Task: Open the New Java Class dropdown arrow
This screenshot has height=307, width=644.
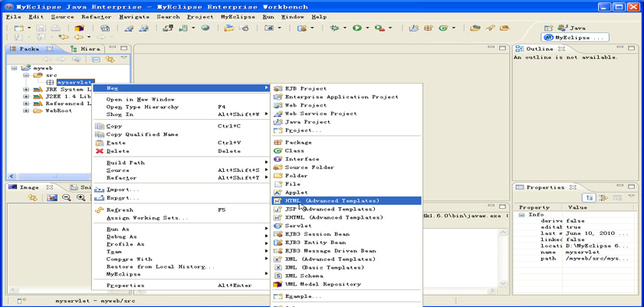Action: coord(453,28)
